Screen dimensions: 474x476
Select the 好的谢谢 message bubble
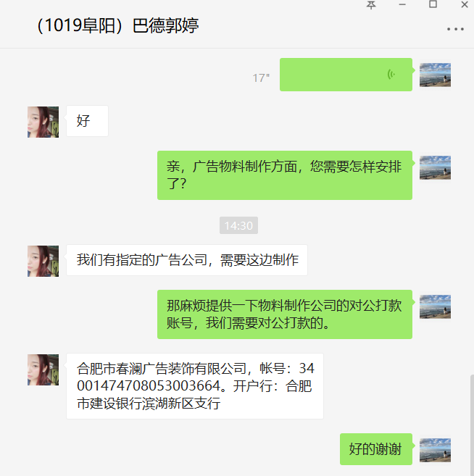(x=376, y=449)
